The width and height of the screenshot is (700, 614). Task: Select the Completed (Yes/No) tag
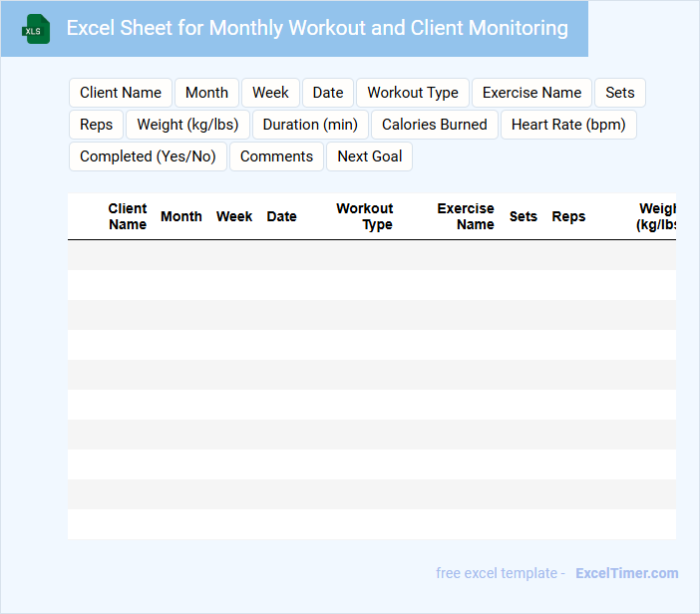click(x=148, y=156)
